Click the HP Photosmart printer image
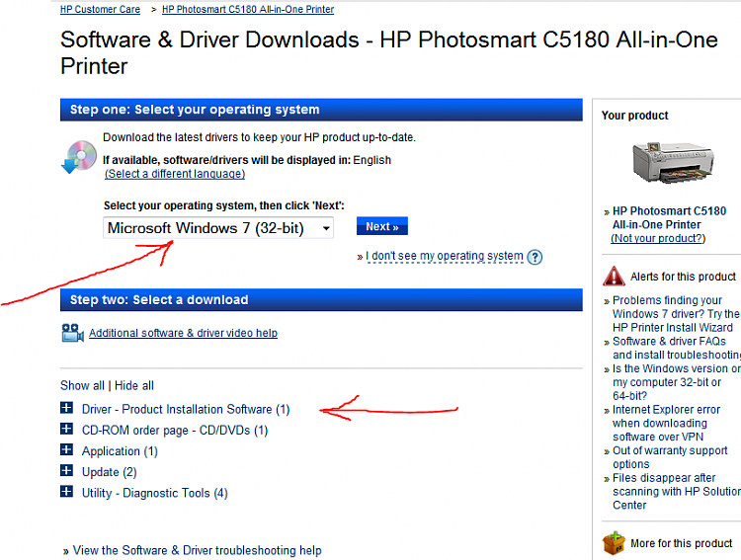This screenshot has height=560, width=741. click(x=673, y=162)
